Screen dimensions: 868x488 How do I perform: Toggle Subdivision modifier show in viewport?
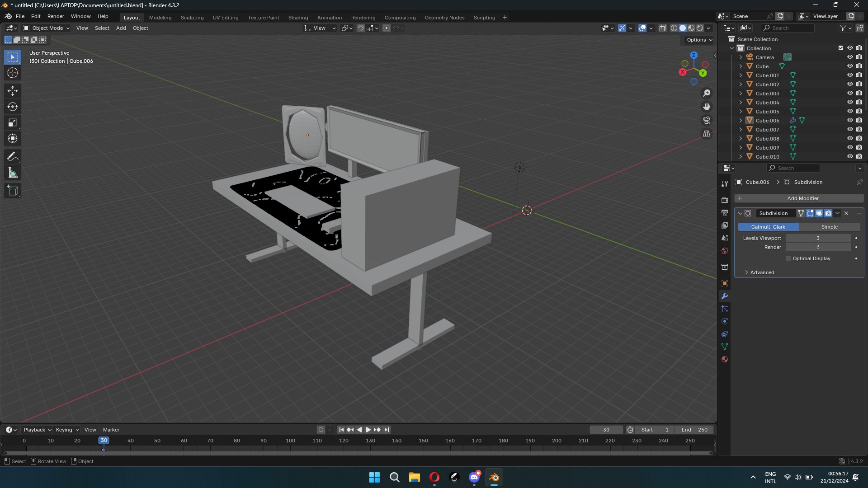(819, 213)
